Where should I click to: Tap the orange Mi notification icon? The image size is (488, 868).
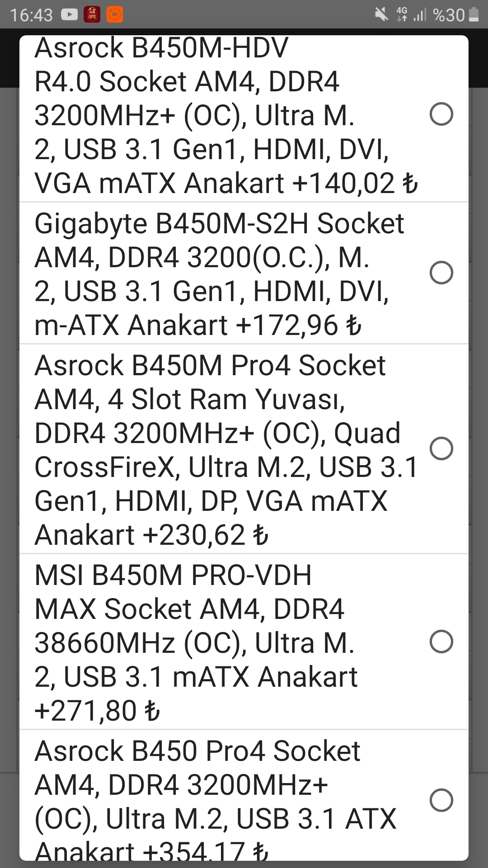click(115, 15)
